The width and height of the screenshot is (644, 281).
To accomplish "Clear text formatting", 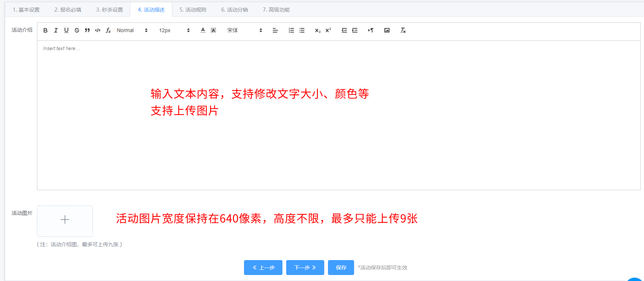I will click(403, 30).
